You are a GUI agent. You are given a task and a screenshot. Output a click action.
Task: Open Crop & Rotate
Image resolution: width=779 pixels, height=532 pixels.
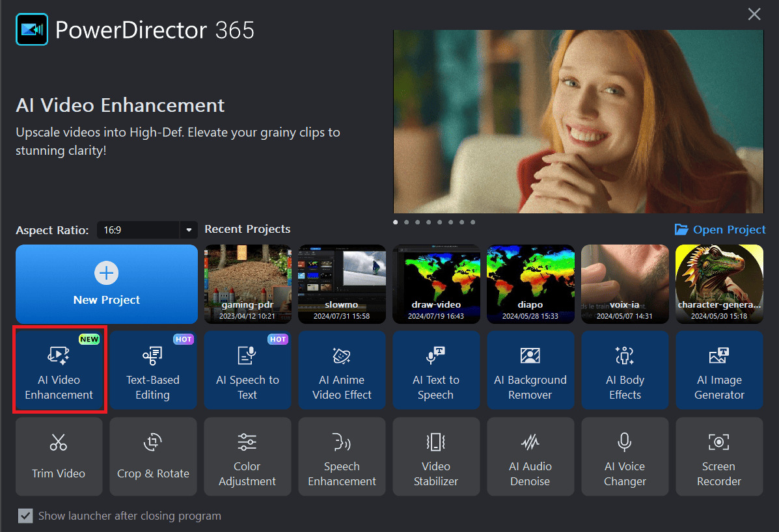(153, 456)
